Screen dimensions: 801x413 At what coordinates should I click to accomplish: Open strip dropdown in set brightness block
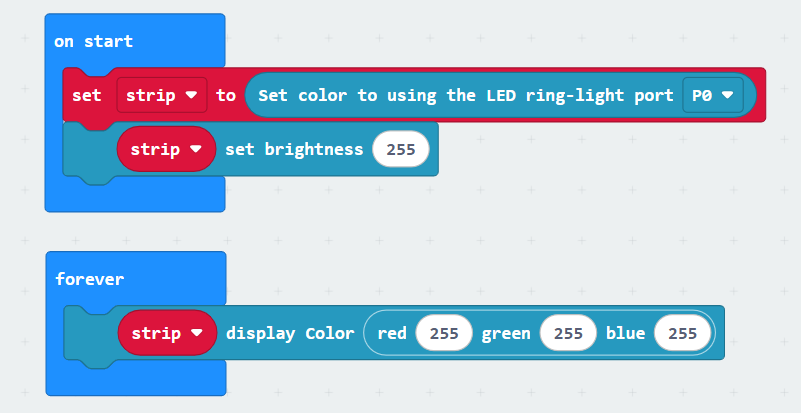[166, 149]
